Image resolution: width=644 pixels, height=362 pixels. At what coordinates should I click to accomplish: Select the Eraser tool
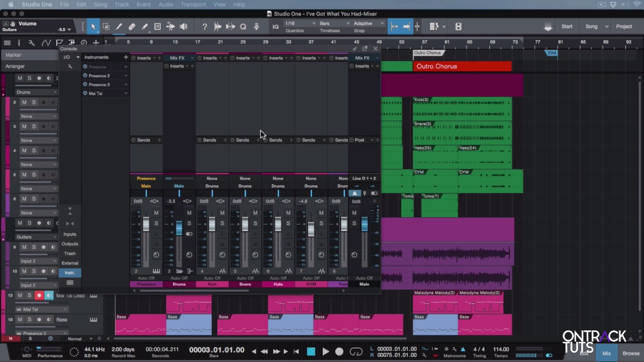(132, 27)
